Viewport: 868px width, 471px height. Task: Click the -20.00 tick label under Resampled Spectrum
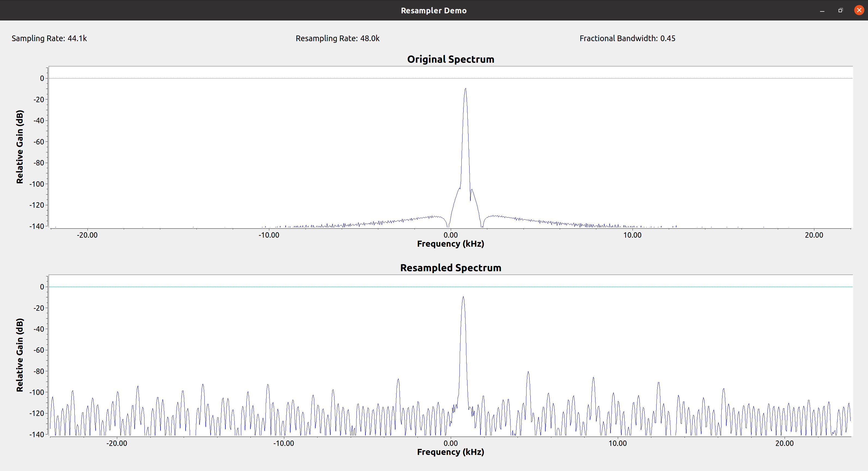pyautogui.click(x=117, y=443)
